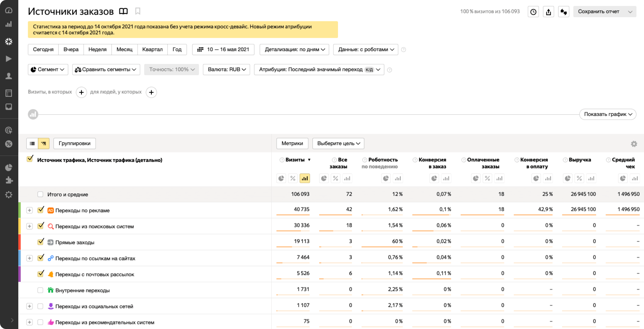644x329 pixels.
Task: Check the Внутренние переходы checkbox
Action: click(40, 290)
